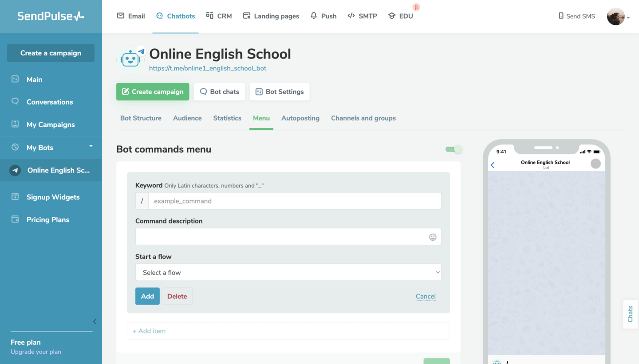This screenshot has height=364, width=639.
Task: Cancel the new command form
Action: point(426,296)
